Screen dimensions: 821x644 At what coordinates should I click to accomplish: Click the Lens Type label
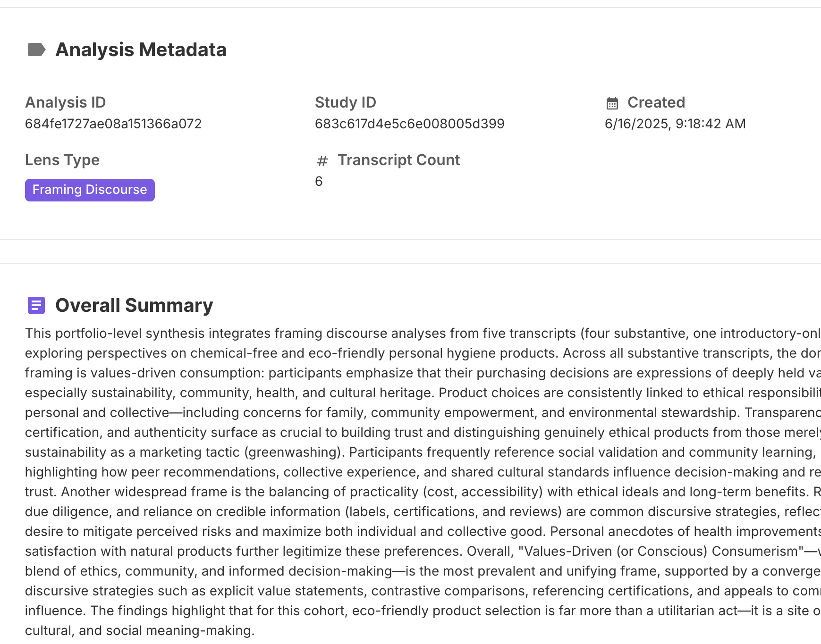62,160
